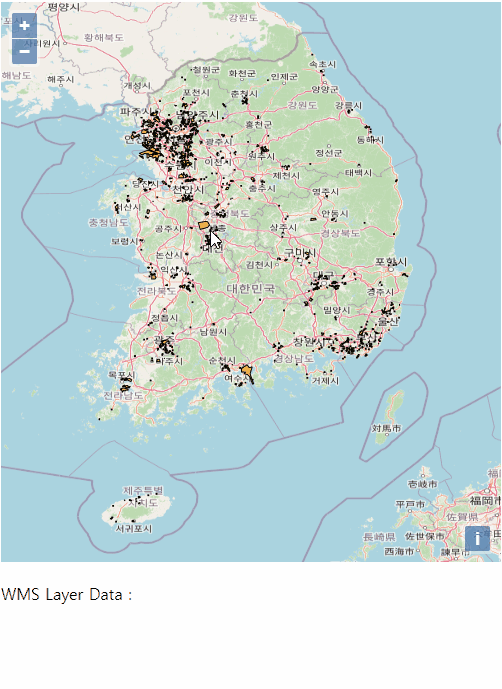This screenshot has height=689, width=502.
Task: Click the 포항시 label on the map
Action: coord(391,262)
